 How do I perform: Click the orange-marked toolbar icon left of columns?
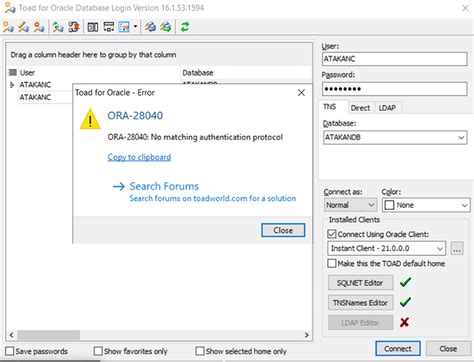[x=74, y=27]
